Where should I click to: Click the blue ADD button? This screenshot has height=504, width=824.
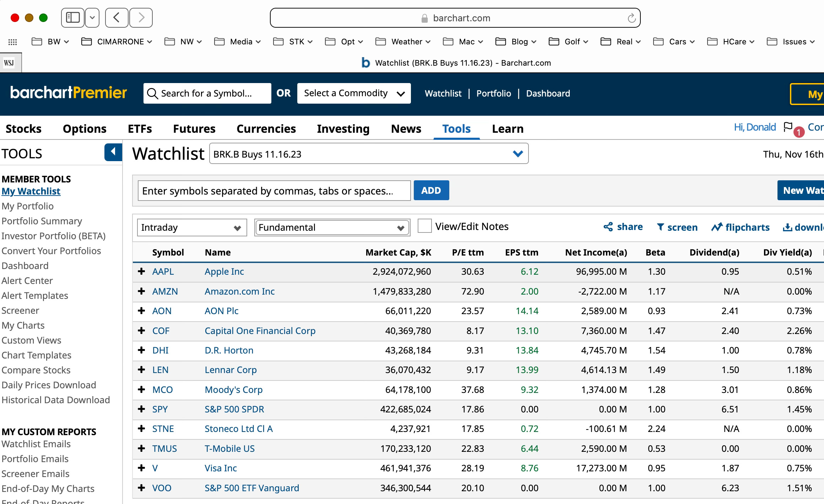pos(431,190)
